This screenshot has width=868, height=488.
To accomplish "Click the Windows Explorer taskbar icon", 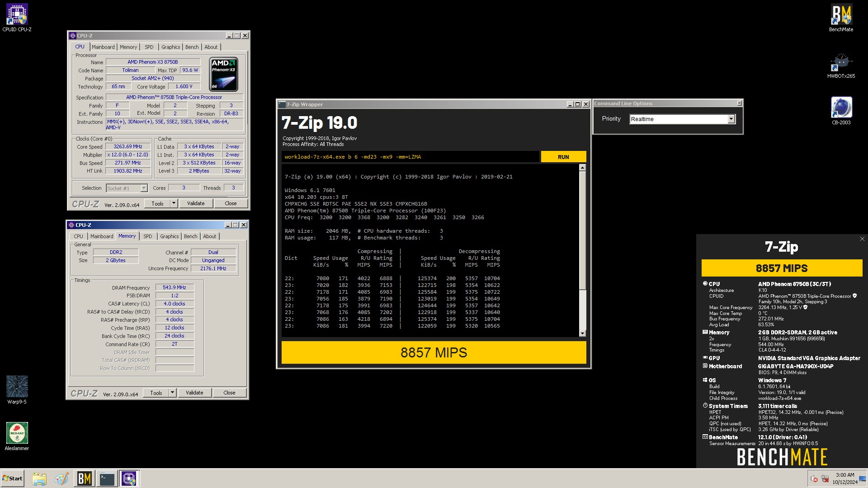I will 39,479.
